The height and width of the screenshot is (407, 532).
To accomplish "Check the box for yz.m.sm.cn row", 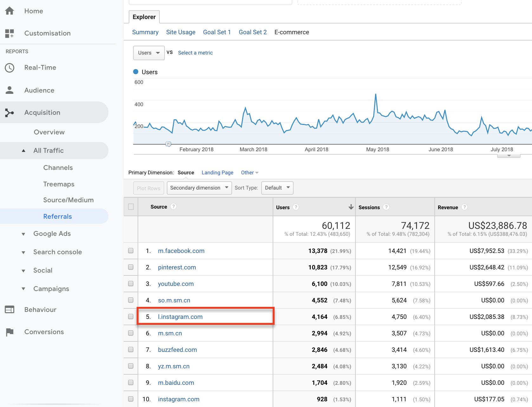I will [131, 366].
